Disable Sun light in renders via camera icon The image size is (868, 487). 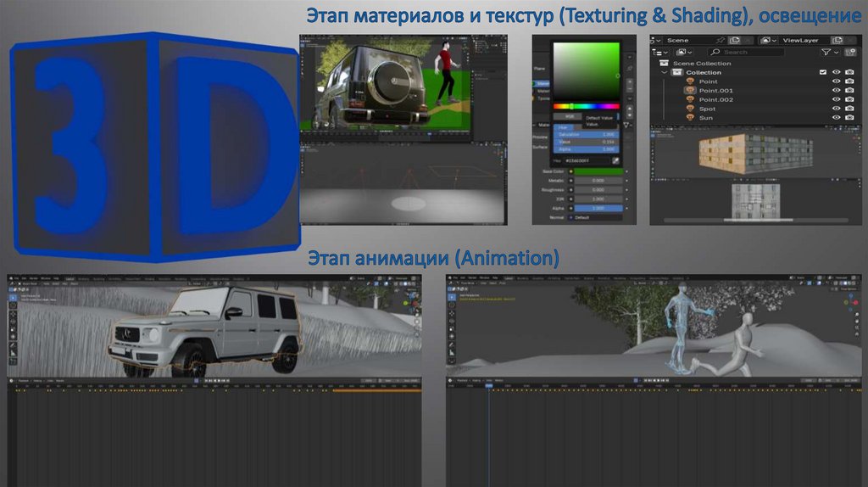pyautogui.click(x=849, y=117)
